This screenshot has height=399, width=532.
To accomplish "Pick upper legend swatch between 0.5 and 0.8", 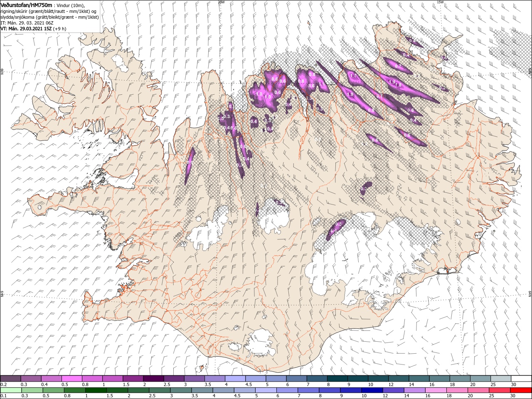I will tap(71, 379).
